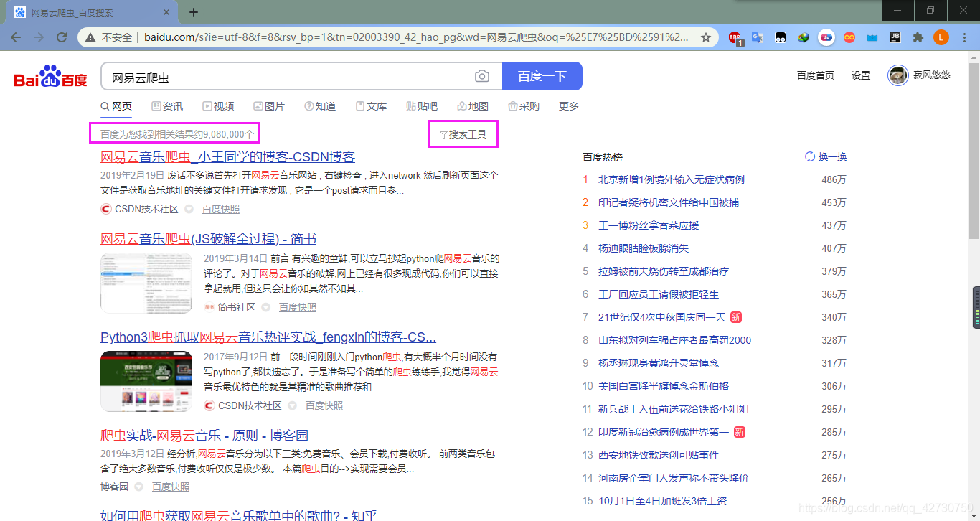Reload the page
Viewport: 980px width, 521px height.
tap(62, 37)
